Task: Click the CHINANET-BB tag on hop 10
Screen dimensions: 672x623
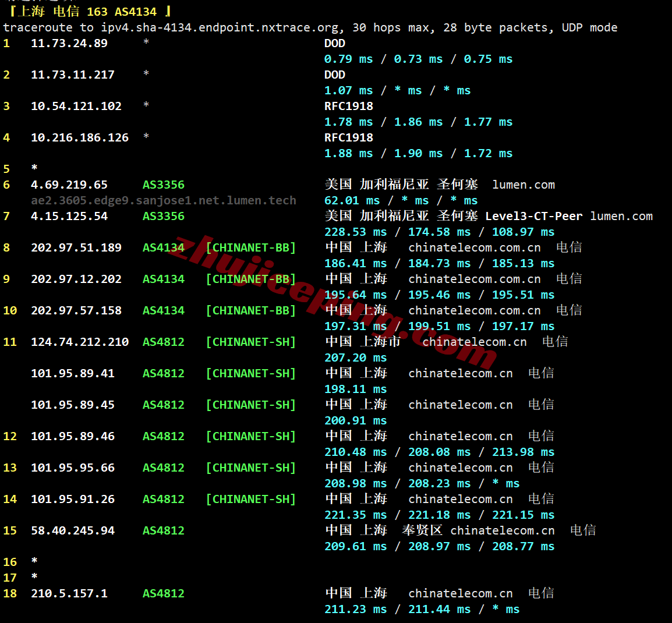Action: [251, 311]
